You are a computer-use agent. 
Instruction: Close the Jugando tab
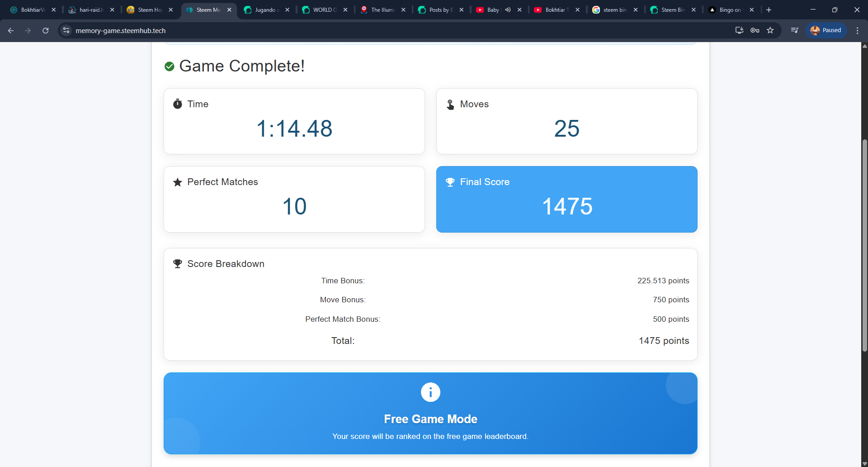(x=287, y=10)
